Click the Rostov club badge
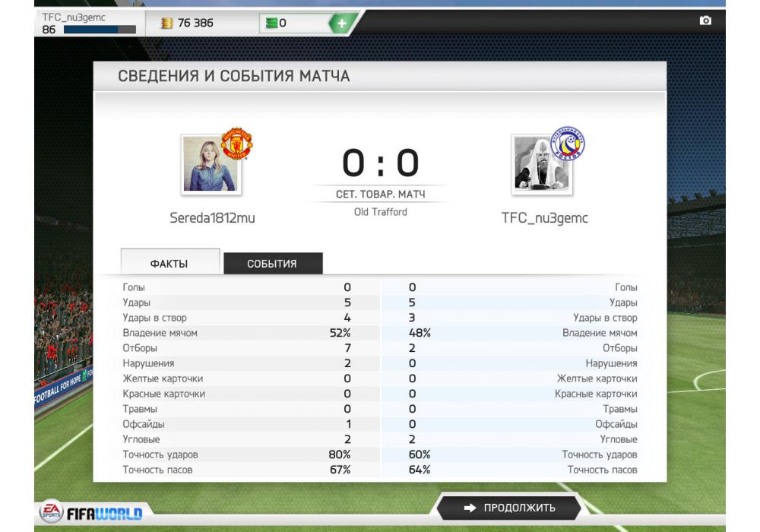 (568, 144)
